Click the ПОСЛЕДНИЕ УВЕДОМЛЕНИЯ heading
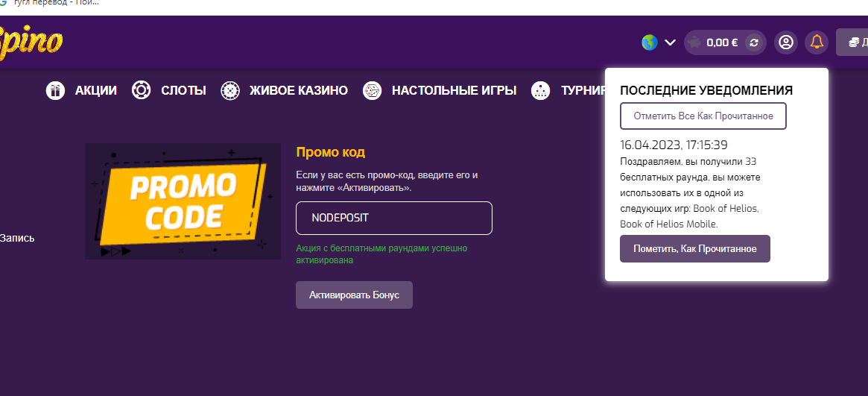The image size is (868, 396). (706, 91)
